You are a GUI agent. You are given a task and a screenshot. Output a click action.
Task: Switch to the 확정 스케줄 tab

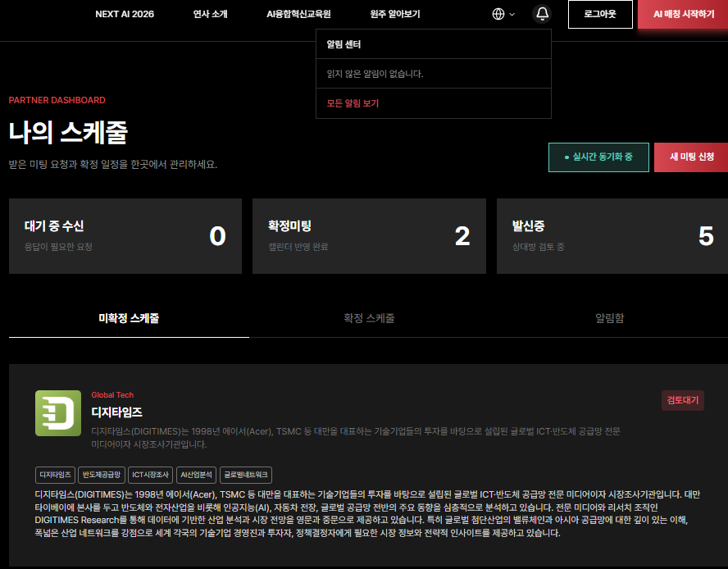coord(369,318)
